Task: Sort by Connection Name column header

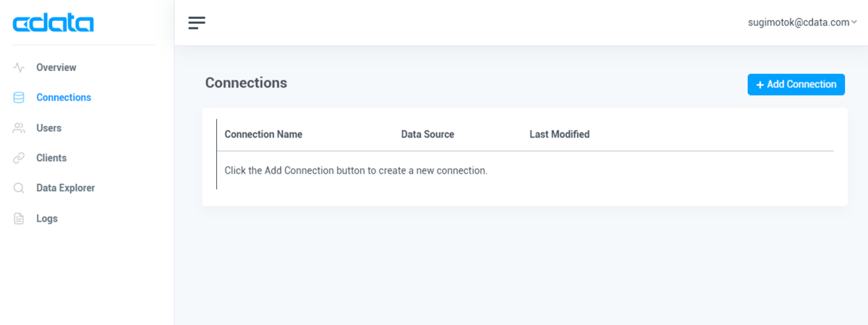Action: (x=263, y=135)
